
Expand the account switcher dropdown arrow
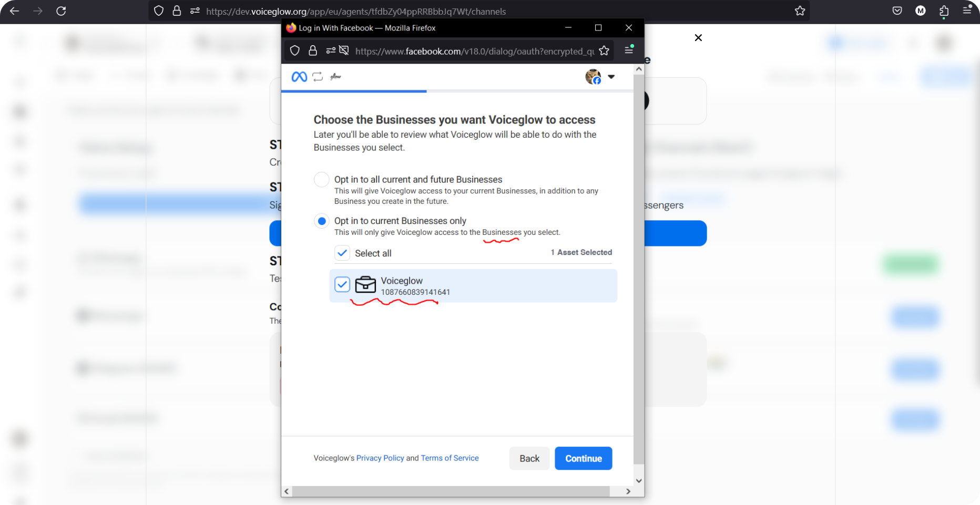[611, 77]
